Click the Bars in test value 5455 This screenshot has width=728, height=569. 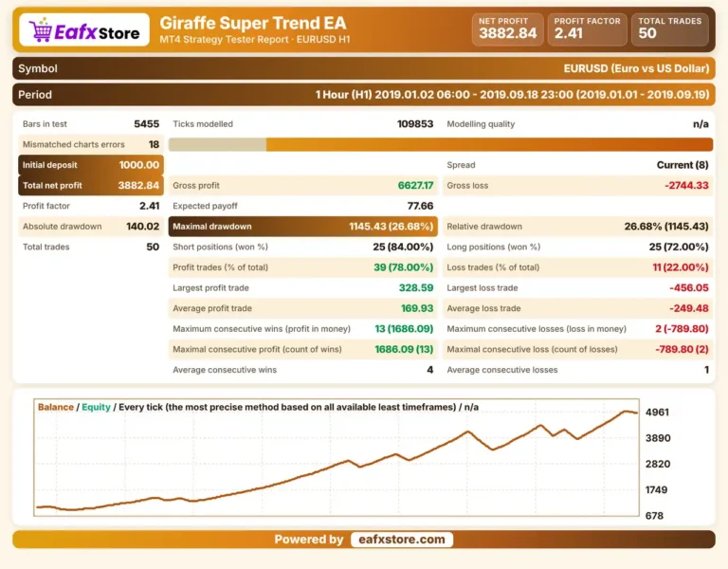[x=146, y=124]
